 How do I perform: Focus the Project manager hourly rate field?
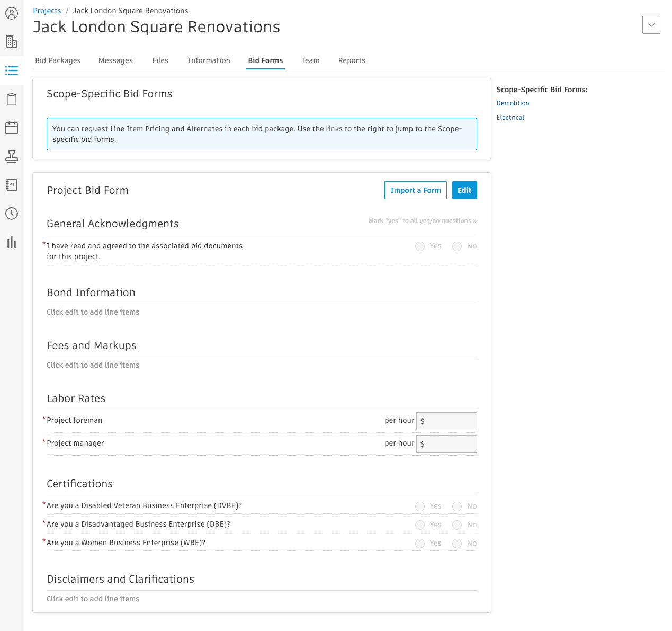[x=446, y=444]
